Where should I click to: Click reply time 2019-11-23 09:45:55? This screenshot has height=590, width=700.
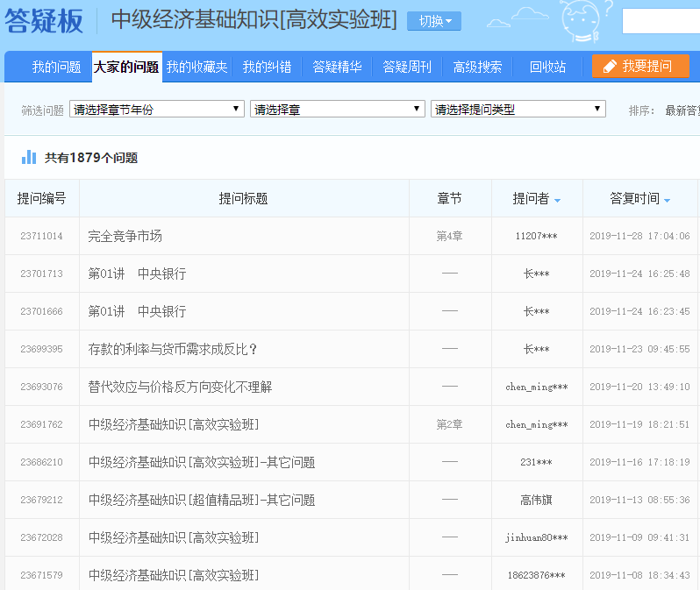tap(639, 349)
